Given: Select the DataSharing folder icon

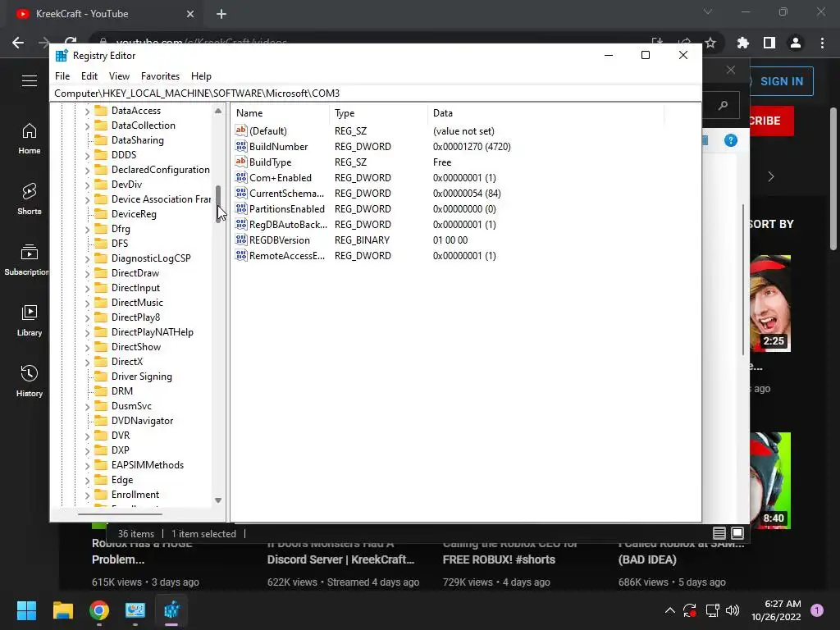Looking at the screenshot, I should 101,140.
